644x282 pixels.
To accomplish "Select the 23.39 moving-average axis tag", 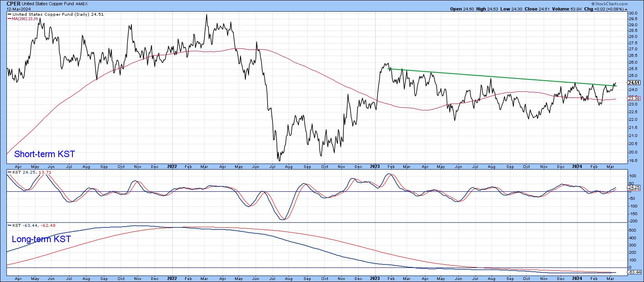I will (634, 99).
